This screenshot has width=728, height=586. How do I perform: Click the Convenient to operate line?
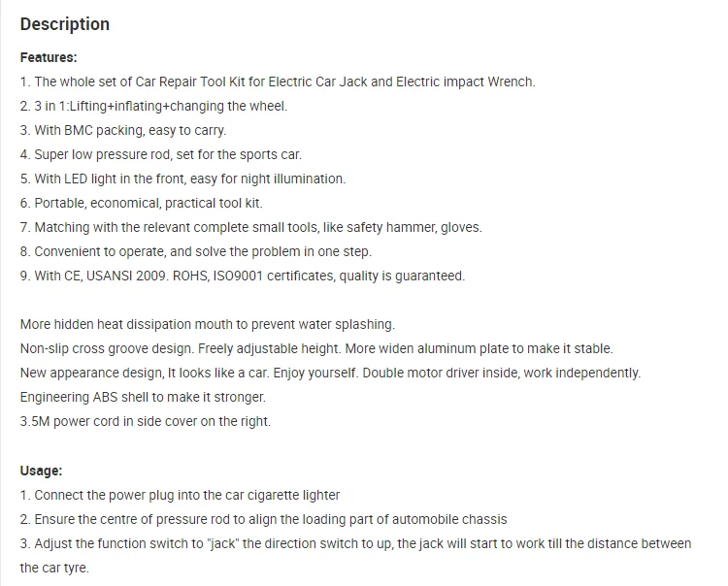click(196, 252)
